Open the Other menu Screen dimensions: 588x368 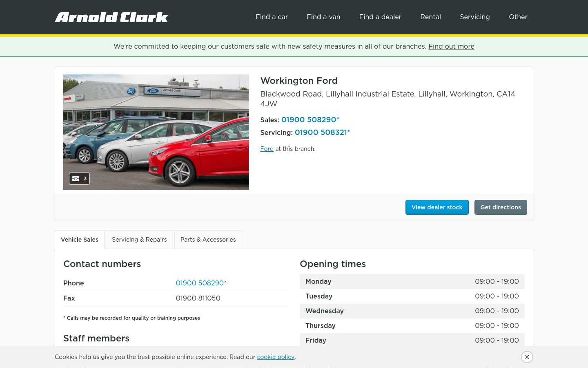coord(518,17)
